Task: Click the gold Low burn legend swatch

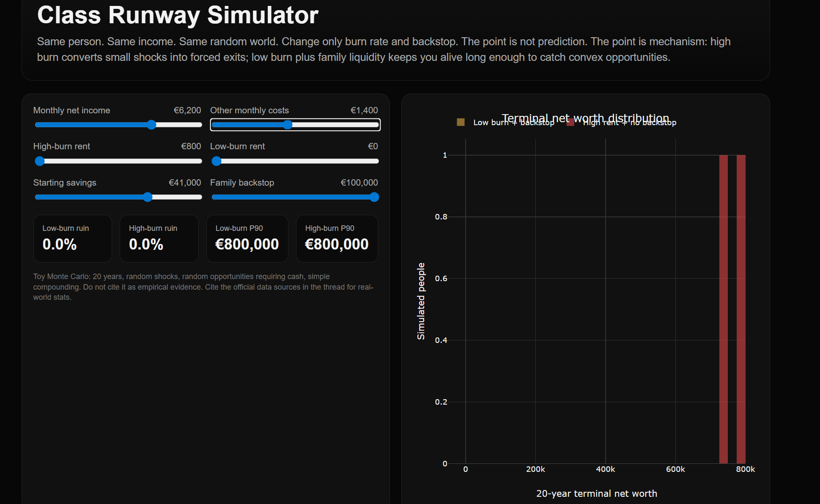Action: pos(461,122)
